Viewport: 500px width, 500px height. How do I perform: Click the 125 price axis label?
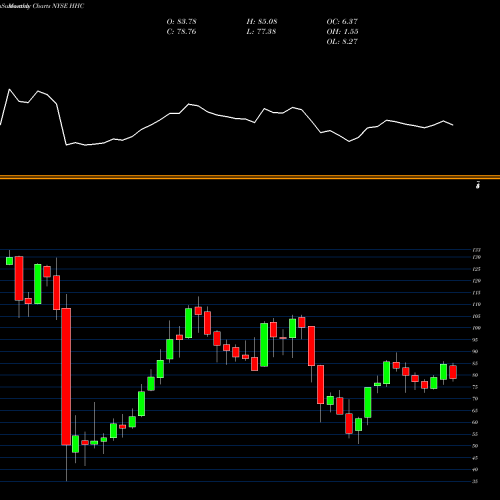pos(476,269)
